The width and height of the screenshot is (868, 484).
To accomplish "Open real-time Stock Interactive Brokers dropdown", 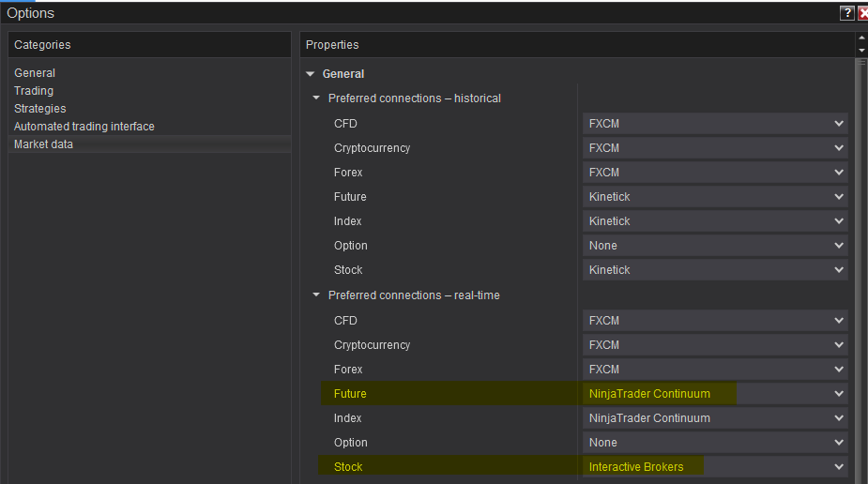I will [715, 466].
